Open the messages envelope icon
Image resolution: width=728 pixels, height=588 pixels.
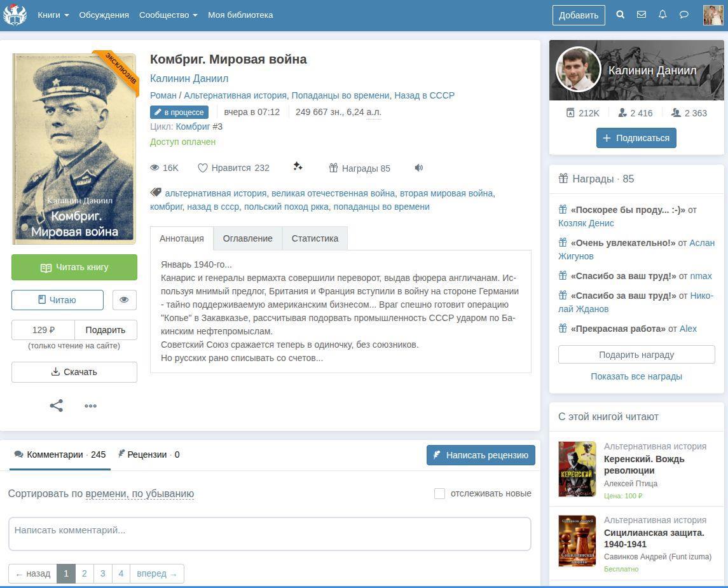coord(641,15)
